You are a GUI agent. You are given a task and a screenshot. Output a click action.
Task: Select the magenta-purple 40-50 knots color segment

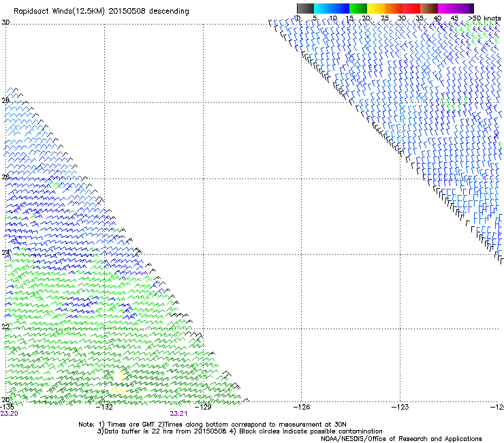pos(456,8)
